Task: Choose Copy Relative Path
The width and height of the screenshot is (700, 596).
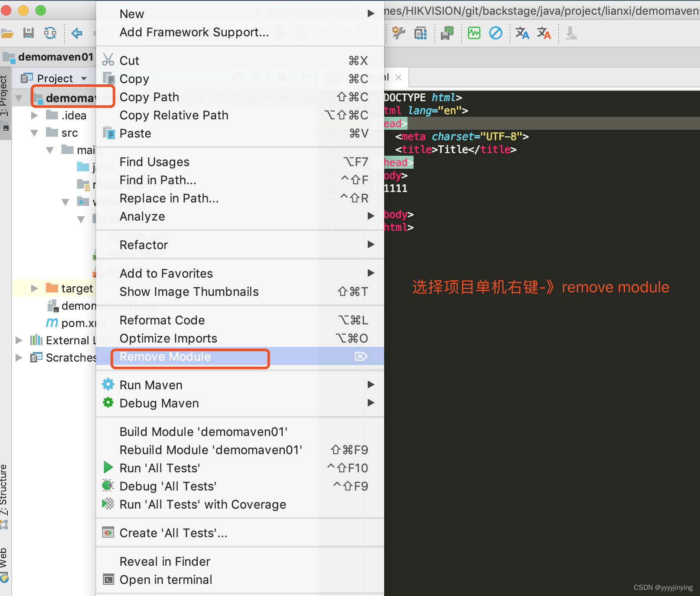Action: point(240,115)
